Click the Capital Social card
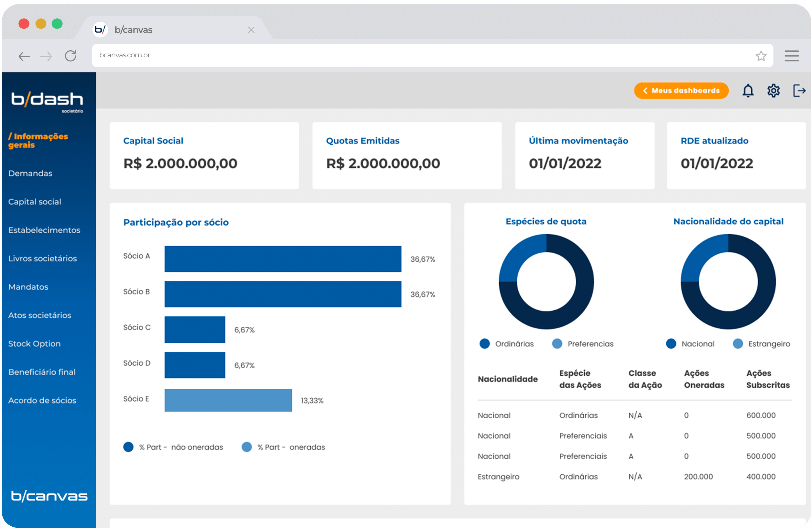This screenshot has width=812, height=529. pyautogui.click(x=204, y=155)
